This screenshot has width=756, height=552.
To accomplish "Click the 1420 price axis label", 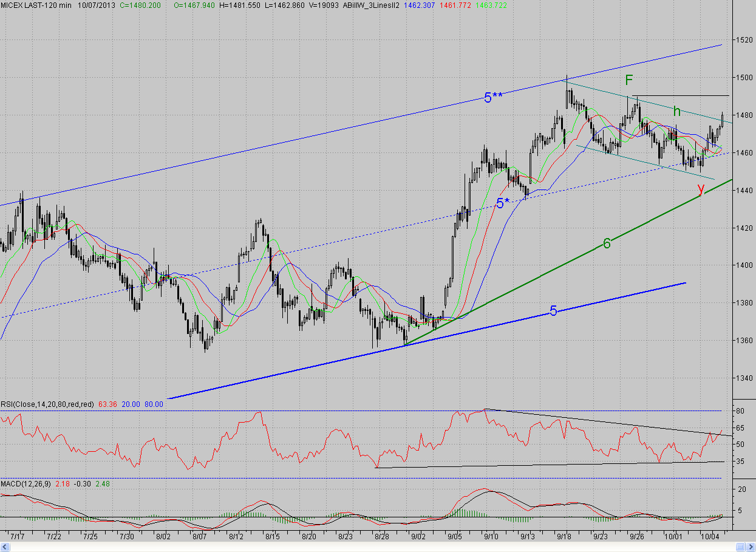I will (x=744, y=228).
